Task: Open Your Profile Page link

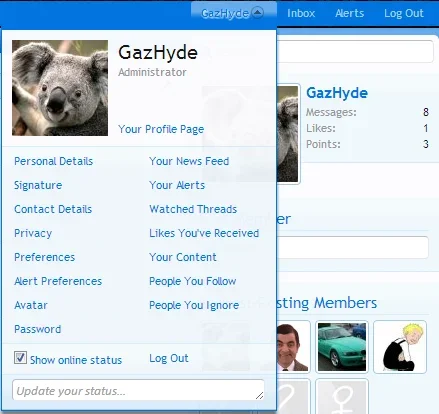Action: [161, 129]
